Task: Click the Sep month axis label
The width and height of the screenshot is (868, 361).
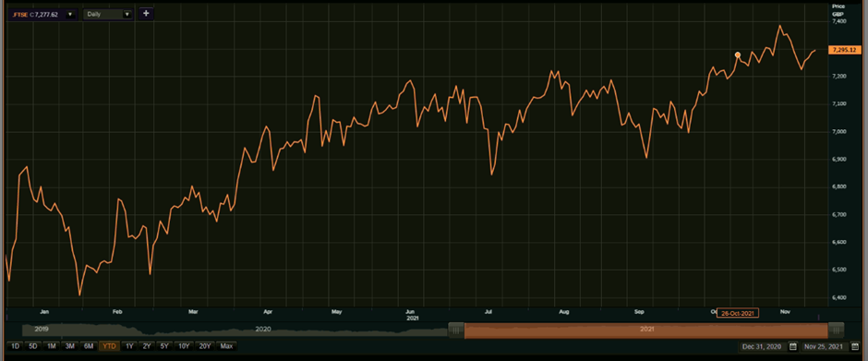Action: tap(639, 312)
